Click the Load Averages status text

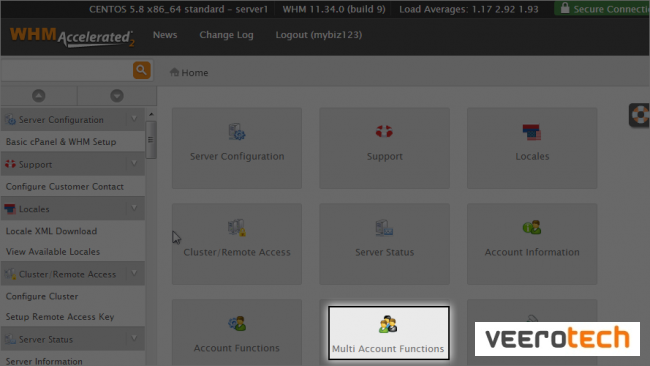[469, 9]
